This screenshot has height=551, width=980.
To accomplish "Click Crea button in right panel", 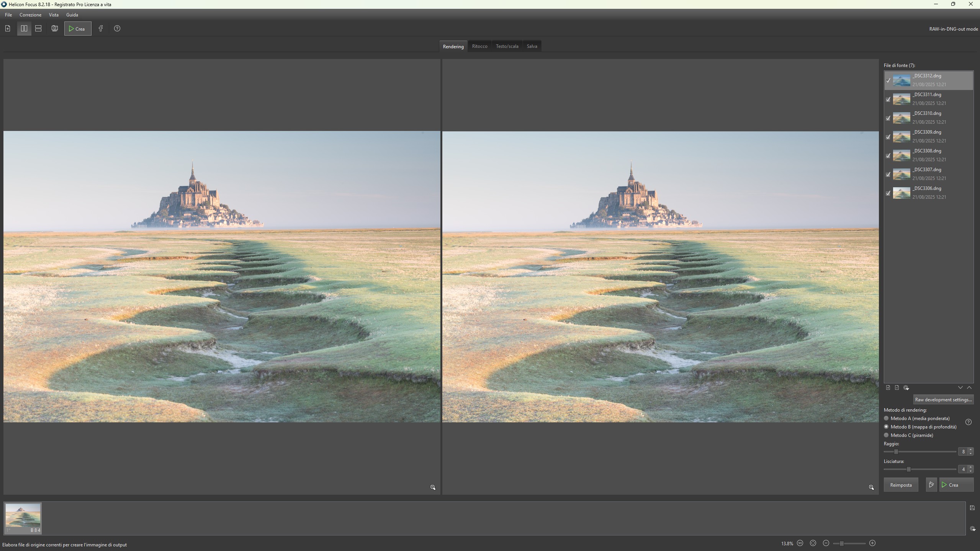I will (956, 485).
